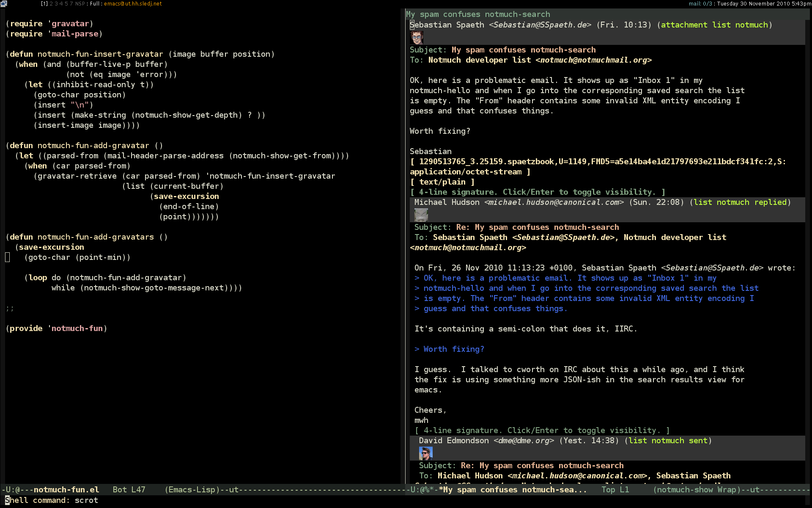Click Michael Hudson's gravatar image
812x508 pixels.
coord(421,215)
